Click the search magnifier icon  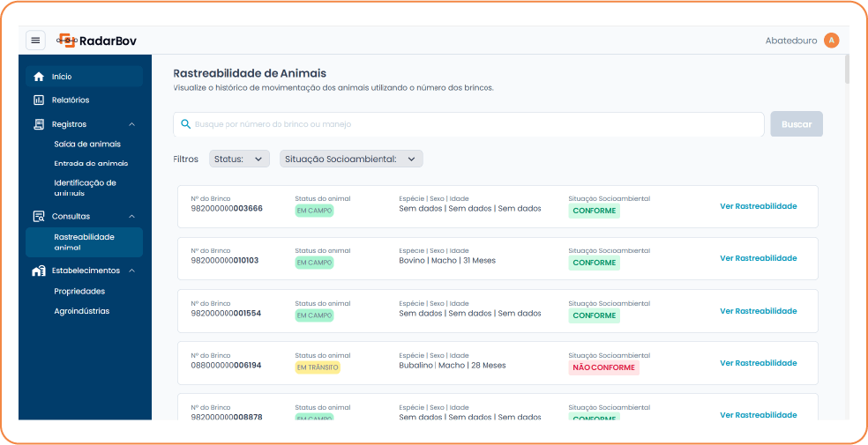point(185,124)
